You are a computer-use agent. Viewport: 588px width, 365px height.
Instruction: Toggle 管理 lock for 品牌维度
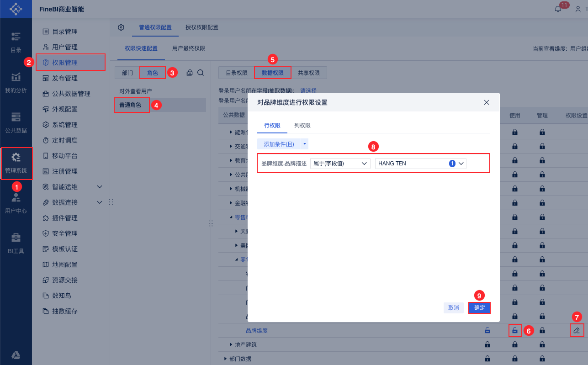(x=542, y=330)
